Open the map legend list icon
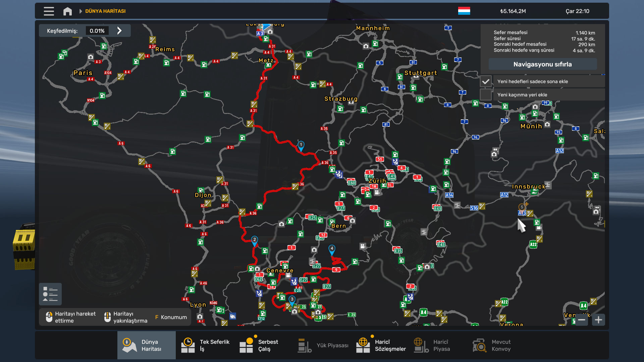The width and height of the screenshot is (644, 362). click(50, 294)
